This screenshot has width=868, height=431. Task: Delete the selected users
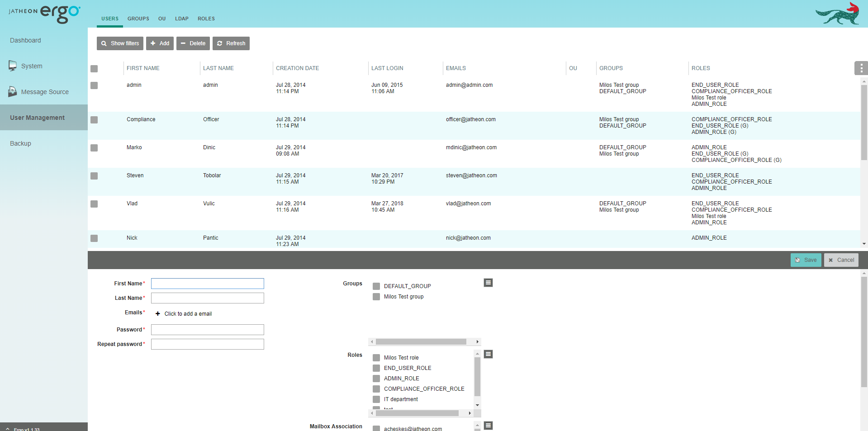[x=193, y=43]
